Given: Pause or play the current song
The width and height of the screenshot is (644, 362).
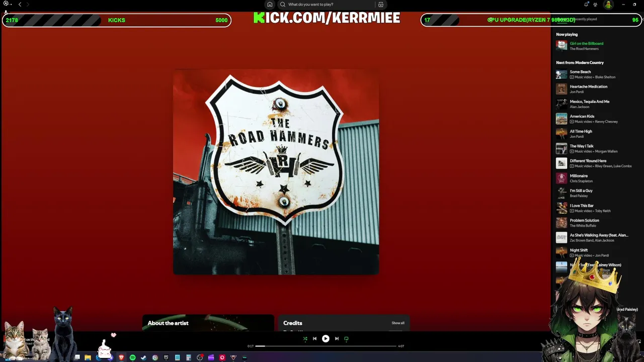Looking at the screenshot, I should pos(326,339).
